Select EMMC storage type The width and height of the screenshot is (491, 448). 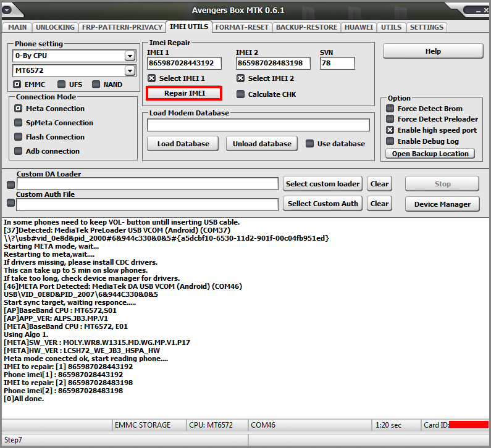coord(17,85)
